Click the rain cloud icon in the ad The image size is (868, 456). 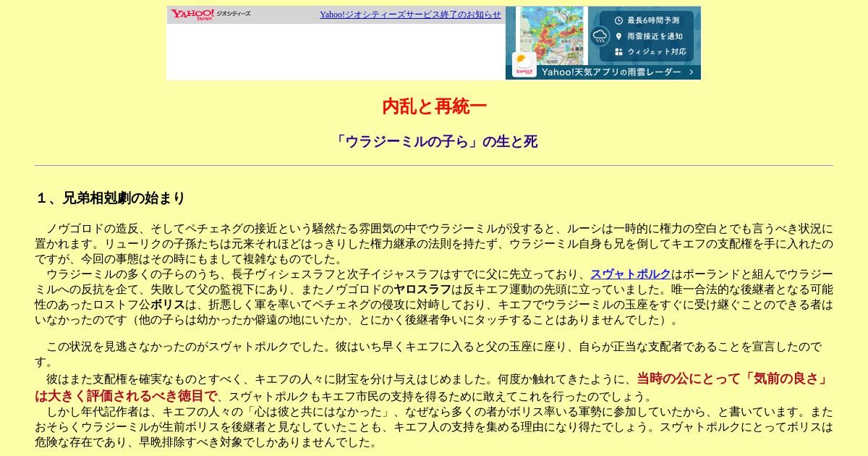coord(600,36)
